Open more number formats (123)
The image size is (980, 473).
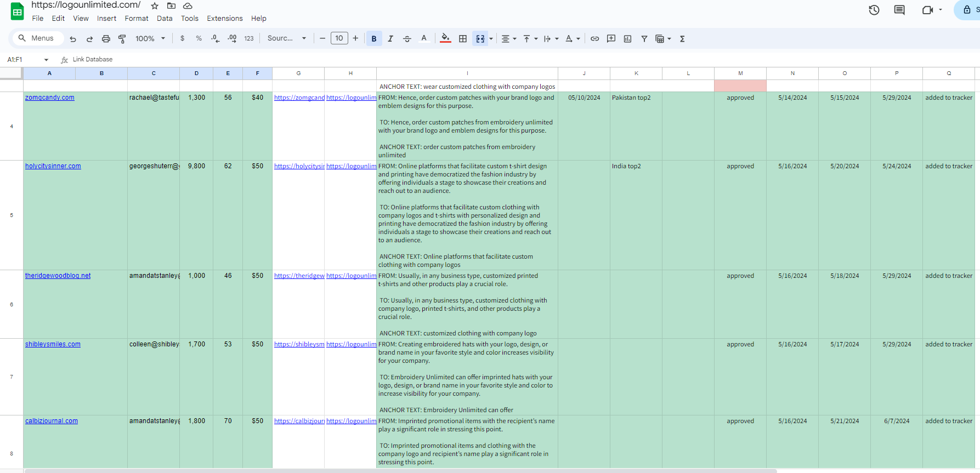coord(249,38)
